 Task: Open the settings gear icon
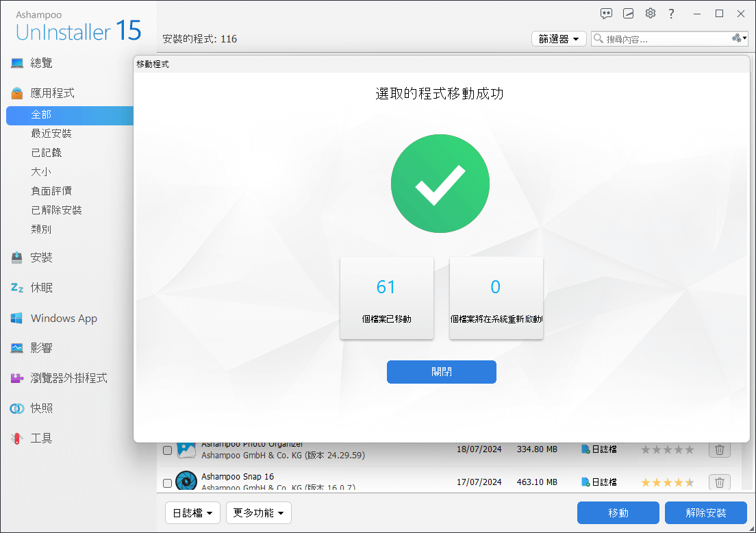point(651,14)
